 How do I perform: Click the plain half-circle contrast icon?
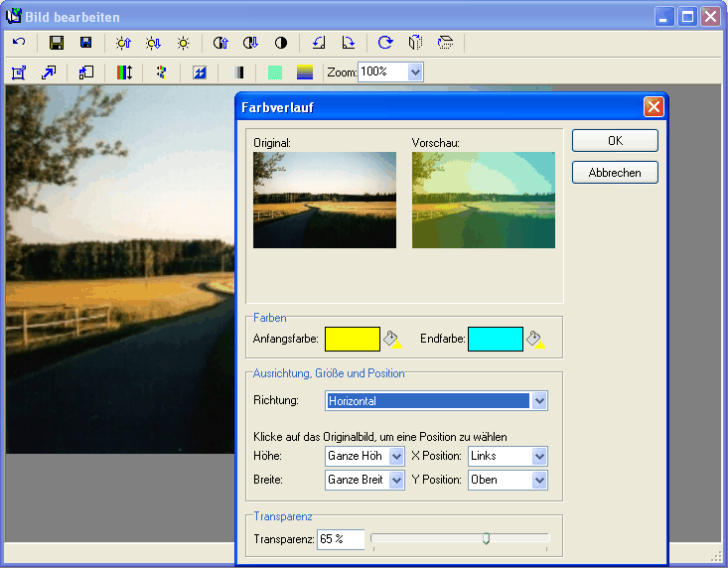point(281,43)
